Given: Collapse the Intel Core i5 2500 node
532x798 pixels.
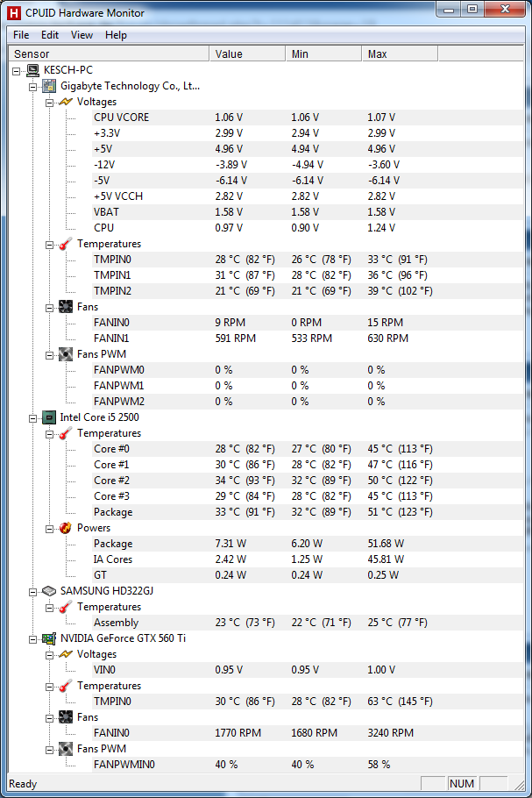Looking at the screenshot, I should point(32,418).
